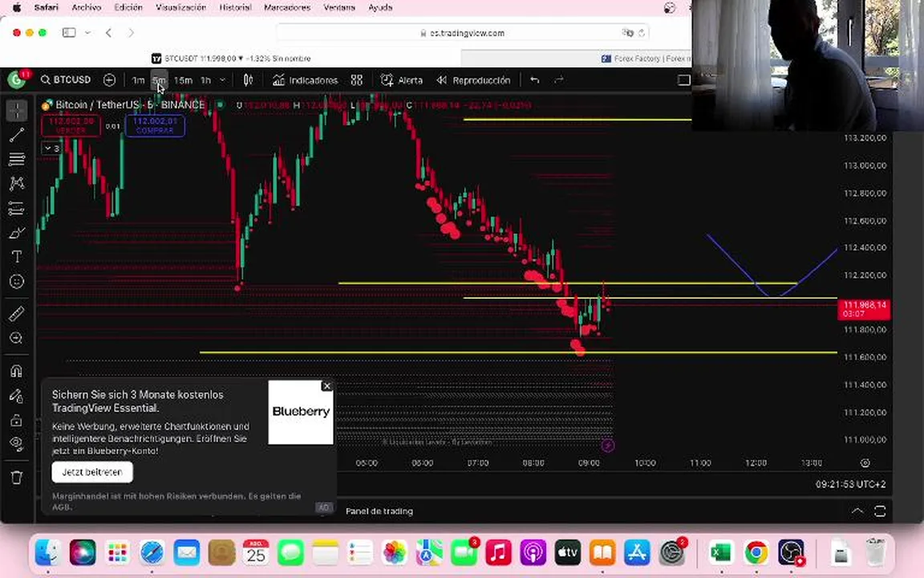The width and height of the screenshot is (924, 578).
Task: Open Indicadores panel
Action: coord(306,80)
